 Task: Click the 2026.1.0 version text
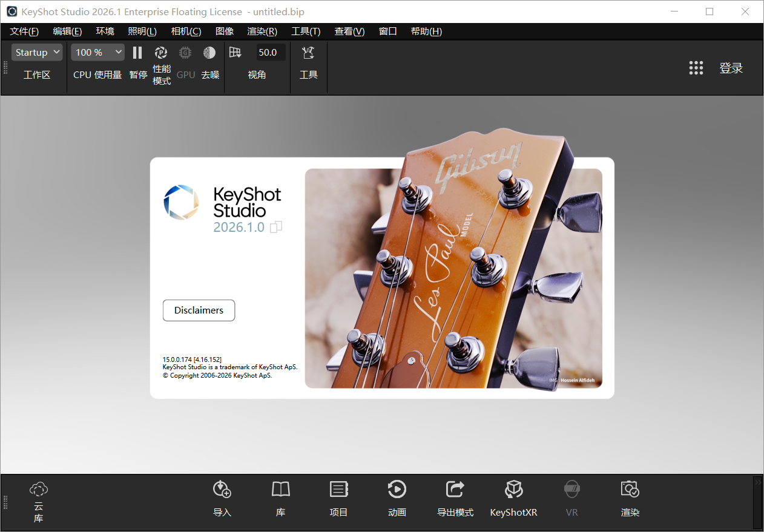(x=239, y=228)
